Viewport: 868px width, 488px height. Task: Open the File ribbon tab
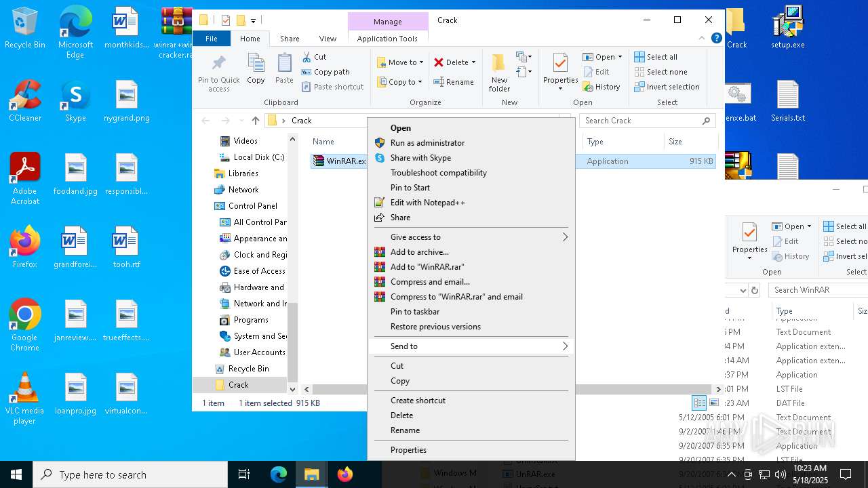tap(212, 39)
